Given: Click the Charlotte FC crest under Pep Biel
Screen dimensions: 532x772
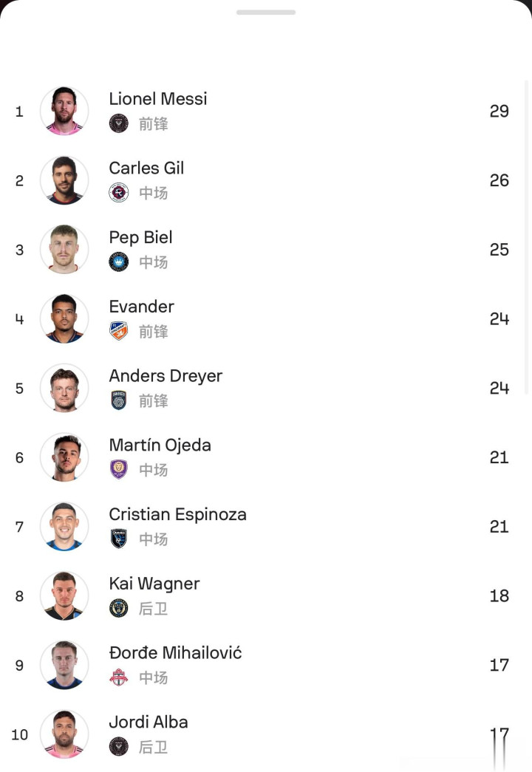Looking at the screenshot, I should pos(118,262).
